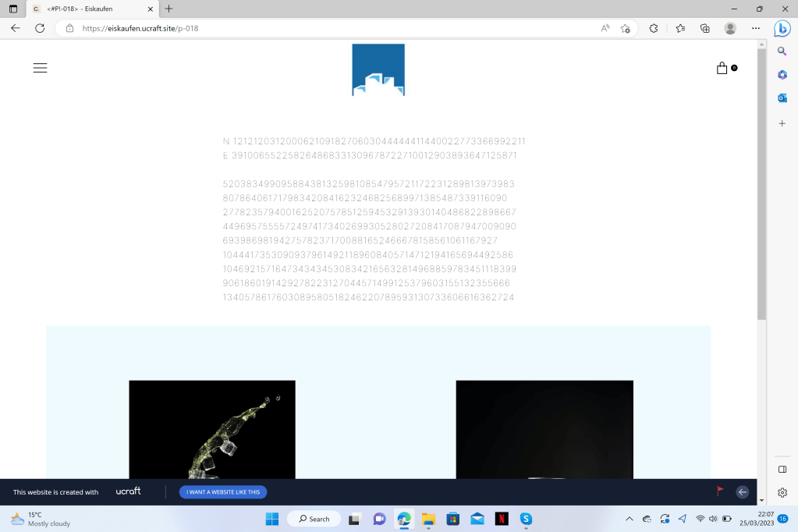The height and width of the screenshot is (532, 798).
Task: Open the Edge tab actions menu
Action: point(13,9)
